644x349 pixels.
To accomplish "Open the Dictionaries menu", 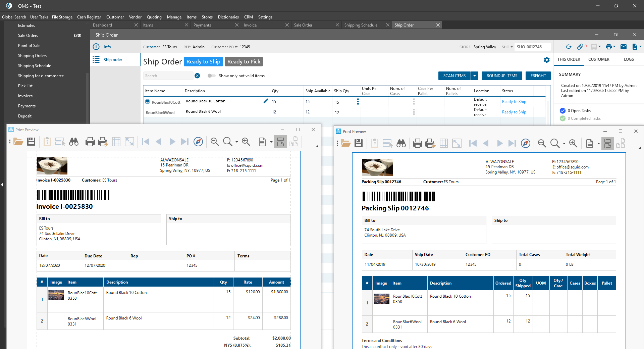I will point(228,17).
